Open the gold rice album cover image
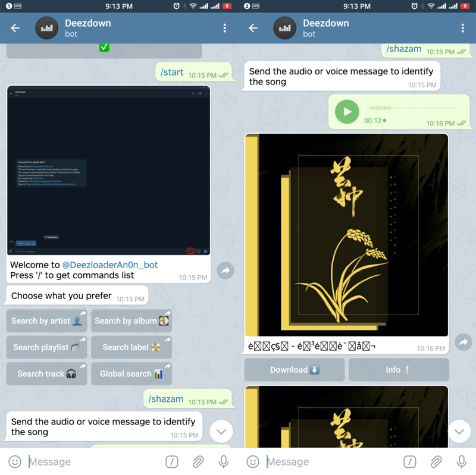The width and height of the screenshot is (476, 475). [x=347, y=235]
